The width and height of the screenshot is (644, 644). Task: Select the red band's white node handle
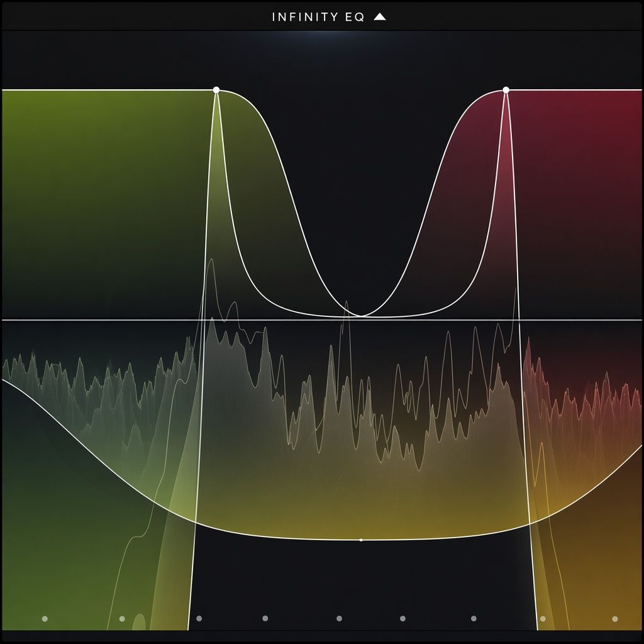(x=506, y=90)
